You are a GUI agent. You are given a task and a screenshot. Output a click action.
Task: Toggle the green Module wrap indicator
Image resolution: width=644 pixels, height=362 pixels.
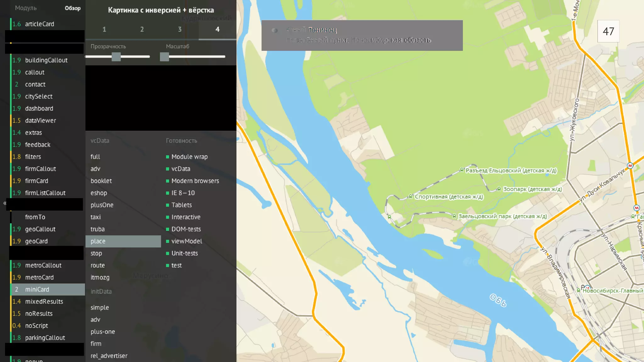(x=168, y=157)
